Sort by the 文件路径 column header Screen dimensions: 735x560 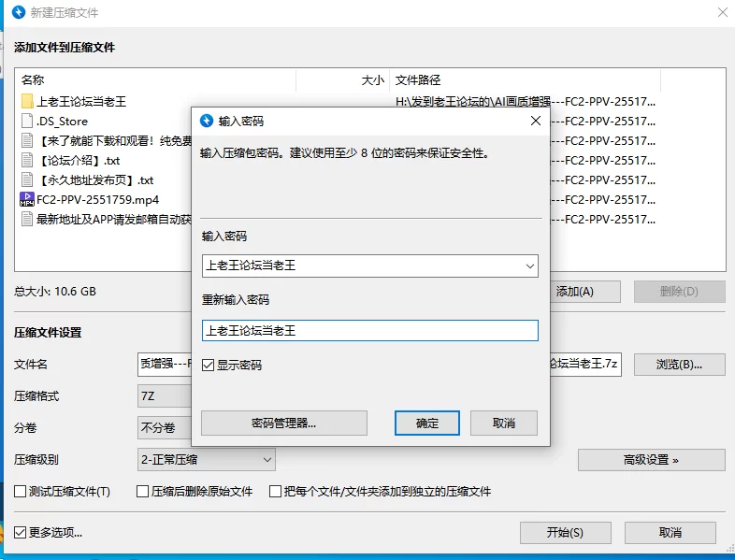[525, 80]
